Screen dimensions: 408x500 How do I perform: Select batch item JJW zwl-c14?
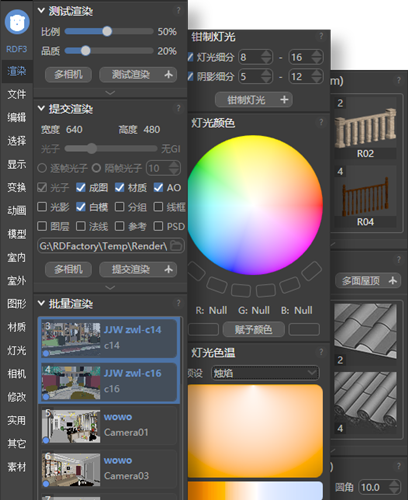(109, 338)
